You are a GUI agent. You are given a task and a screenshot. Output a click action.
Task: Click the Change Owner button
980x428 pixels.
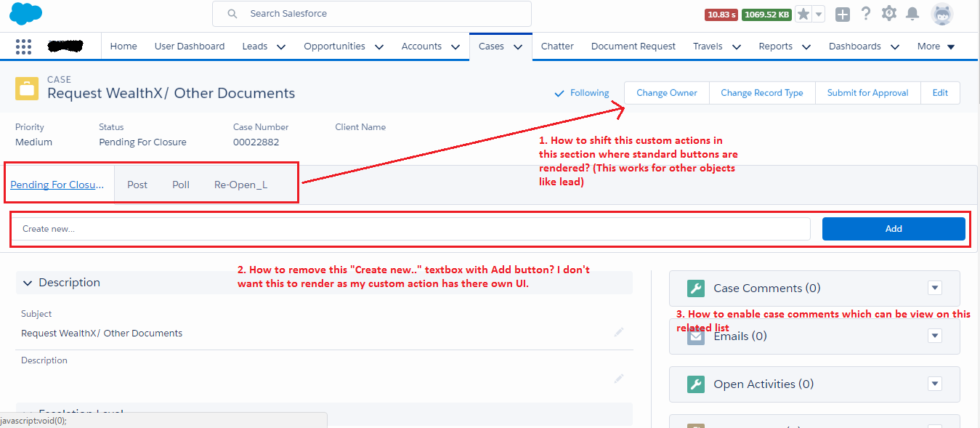[x=667, y=93]
